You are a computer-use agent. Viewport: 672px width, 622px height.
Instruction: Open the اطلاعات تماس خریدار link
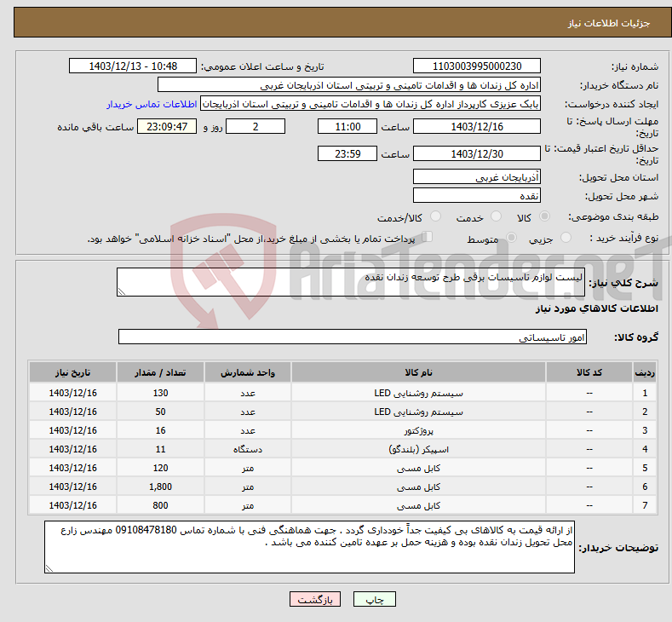click(x=152, y=104)
